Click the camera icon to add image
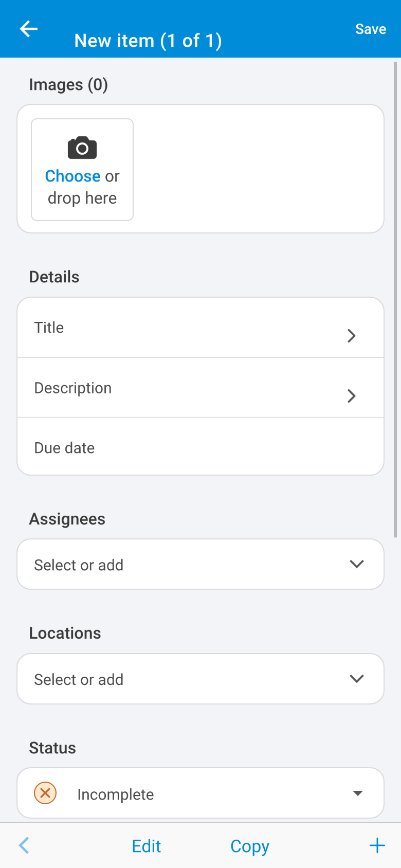The image size is (401, 868). [x=82, y=148]
